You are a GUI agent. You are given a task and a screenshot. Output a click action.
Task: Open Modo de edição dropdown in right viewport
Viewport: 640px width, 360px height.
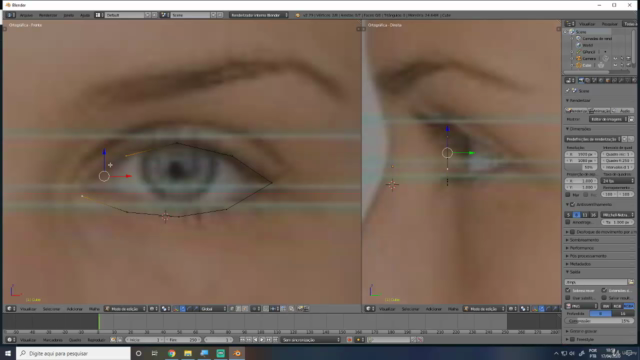point(484,309)
